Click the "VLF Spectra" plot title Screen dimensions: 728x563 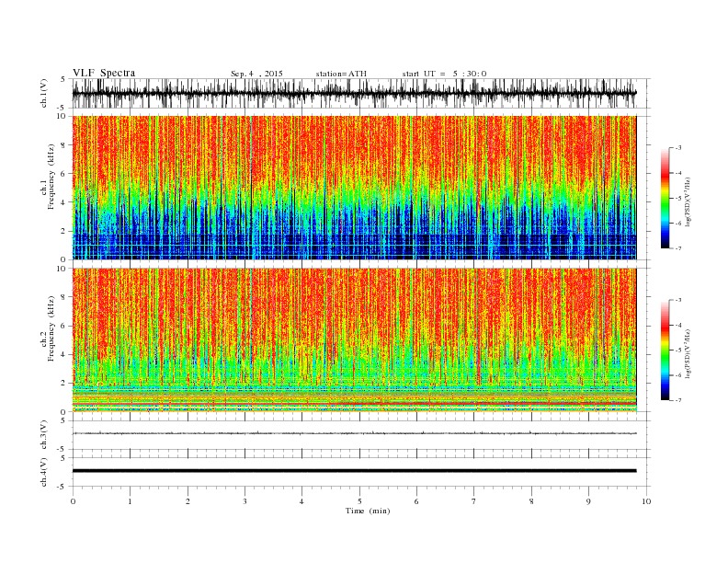click(x=104, y=73)
